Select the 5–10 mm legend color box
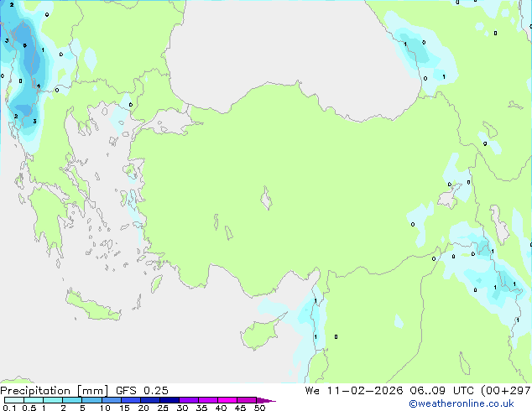Screen dimensions: 532x411 click(x=91, y=400)
